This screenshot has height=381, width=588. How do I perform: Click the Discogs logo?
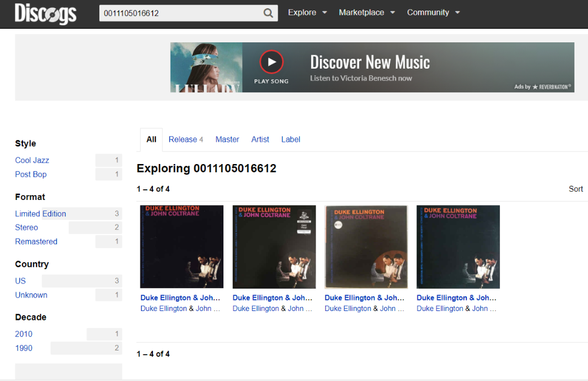[45, 13]
